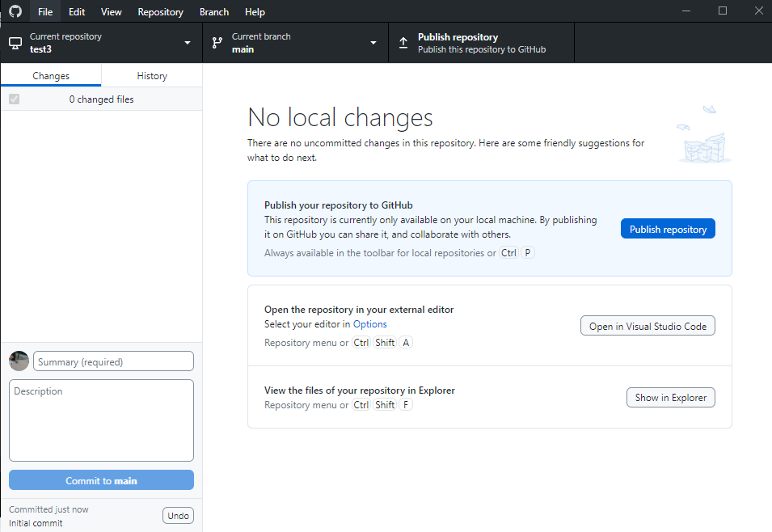
Task: Open the View menu
Action: 112,12
